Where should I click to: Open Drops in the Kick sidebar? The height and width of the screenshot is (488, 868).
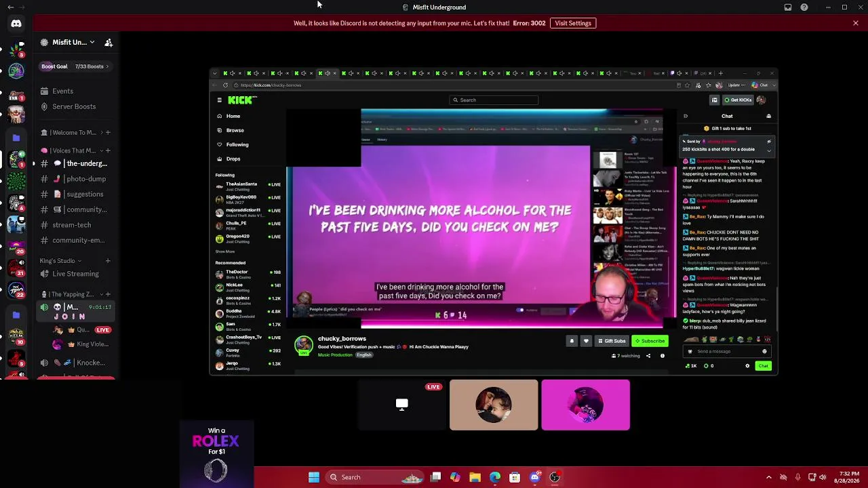point(228,159)
